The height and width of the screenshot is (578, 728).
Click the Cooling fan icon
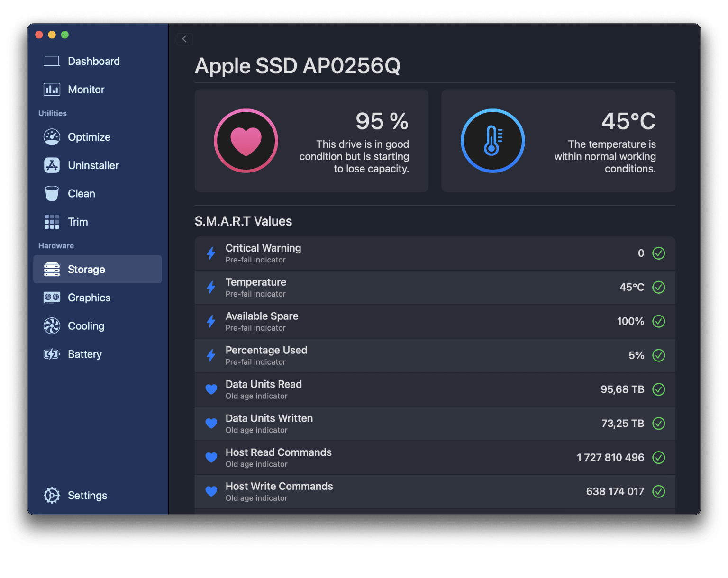coord(52,326)
